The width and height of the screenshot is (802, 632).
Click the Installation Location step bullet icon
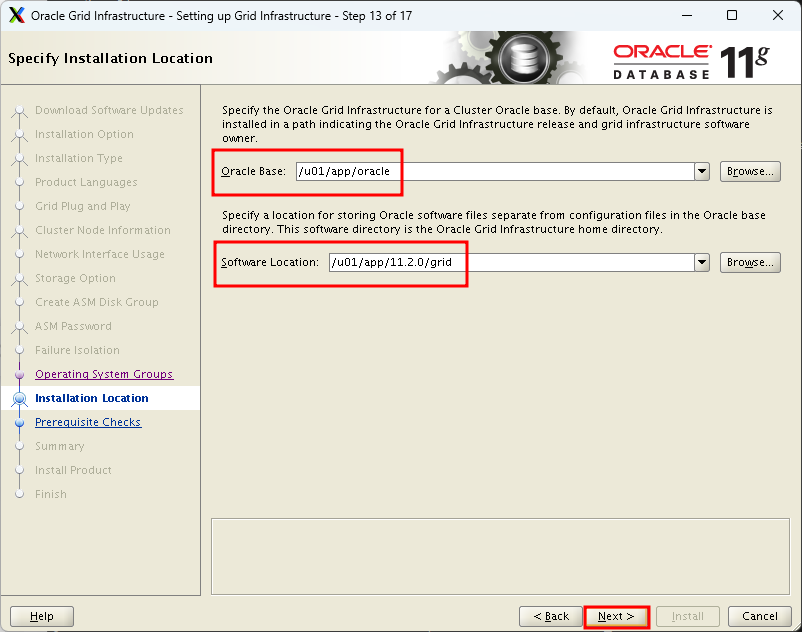click(20, 398)
